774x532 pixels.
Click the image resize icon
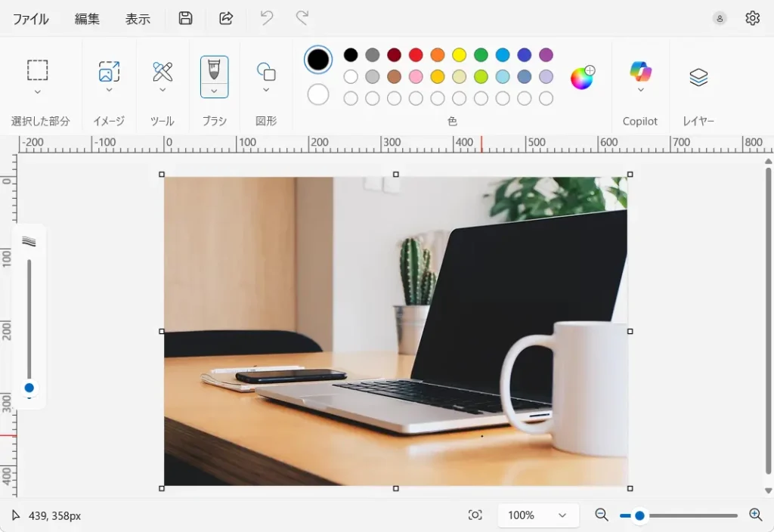[x=109, y=71]
